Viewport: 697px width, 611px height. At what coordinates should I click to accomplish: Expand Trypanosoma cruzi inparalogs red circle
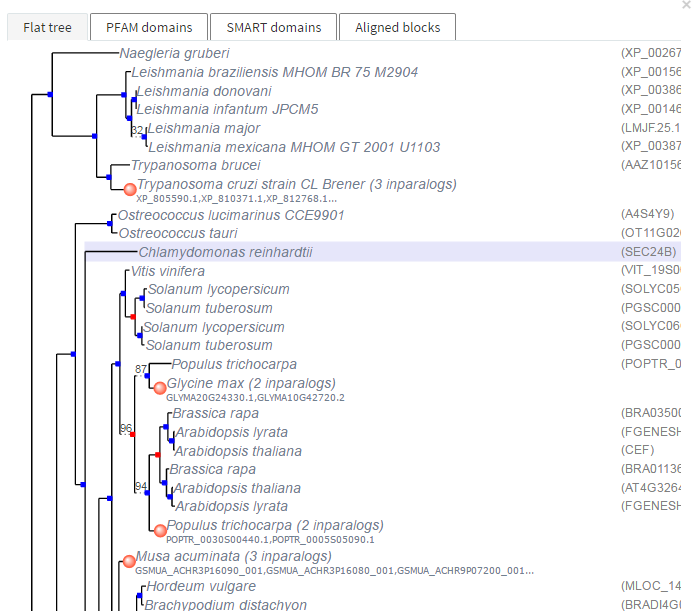pyautogui.click(x=129, y=188)
